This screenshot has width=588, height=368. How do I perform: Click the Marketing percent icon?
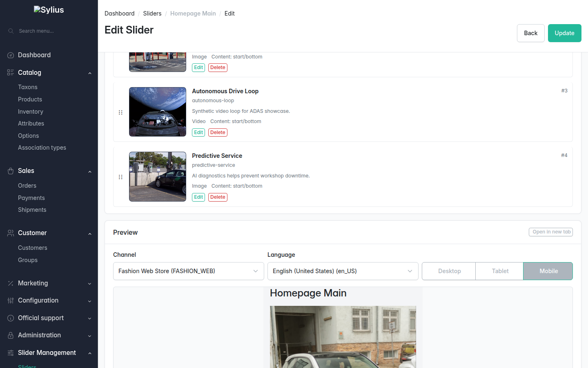(11, 283)
